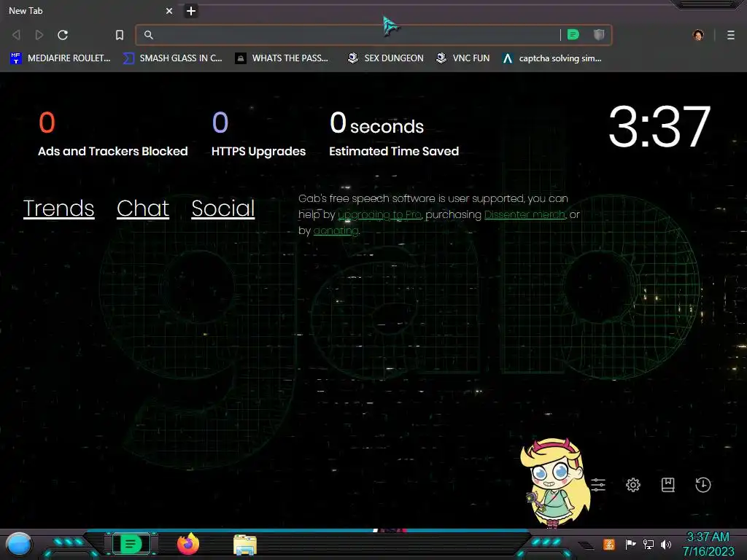Follow the donating link

coord(336,230)
